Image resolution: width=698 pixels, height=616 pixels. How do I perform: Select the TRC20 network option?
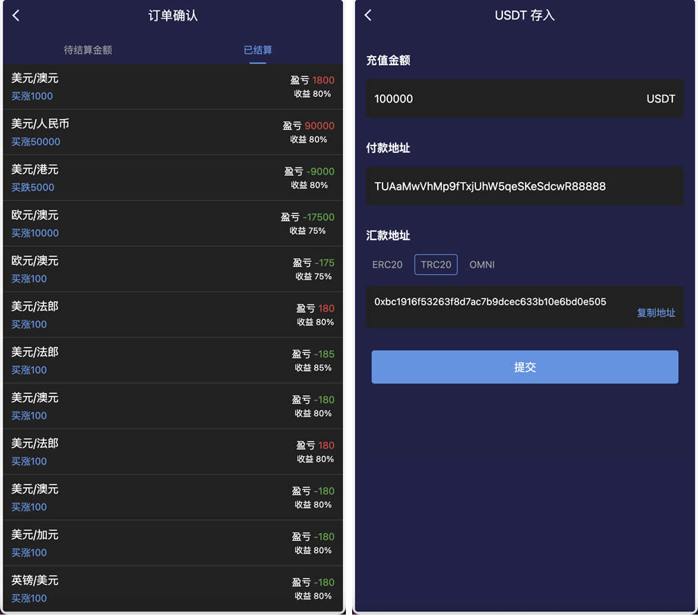(x=436, y=264)
